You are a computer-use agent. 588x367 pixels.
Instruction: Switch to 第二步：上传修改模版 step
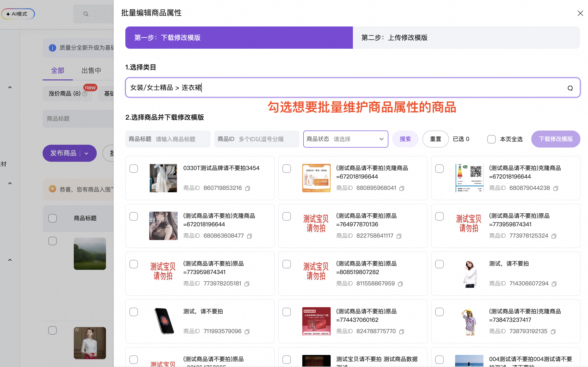coord(466,38)
